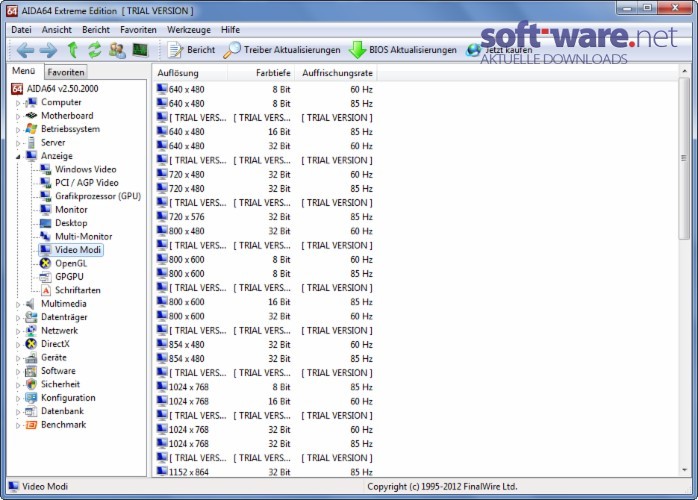Switch to the Menü tab
Image resolution: width=698 pixels, height=500 pixels.
(24, 71)
